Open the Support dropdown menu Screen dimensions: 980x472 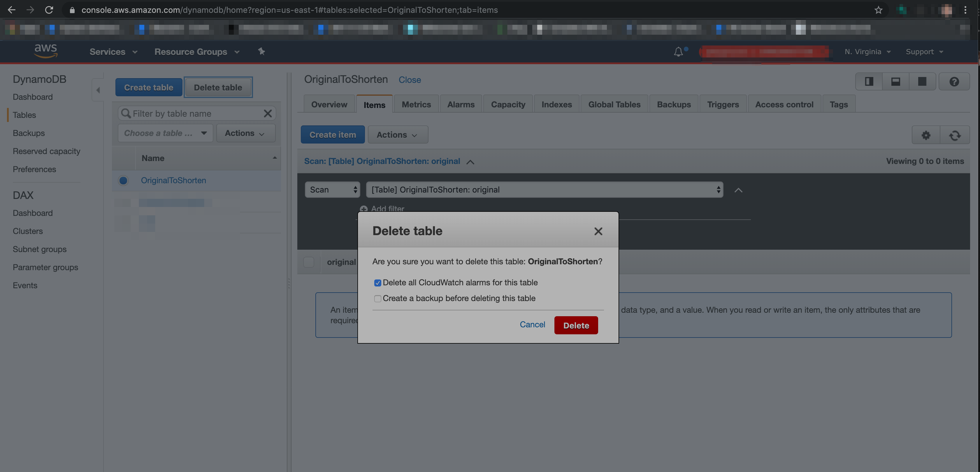(x=924, y=51)
